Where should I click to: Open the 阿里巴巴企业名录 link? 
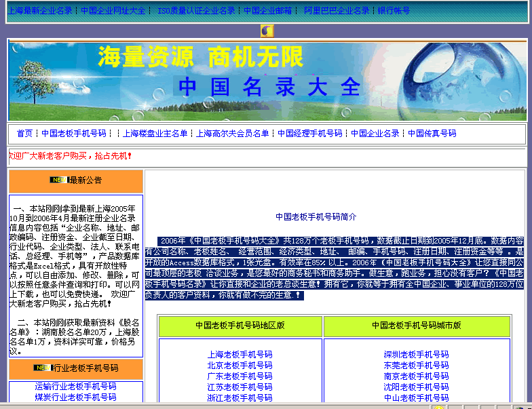pyautogui.click(x=337, y=11)
